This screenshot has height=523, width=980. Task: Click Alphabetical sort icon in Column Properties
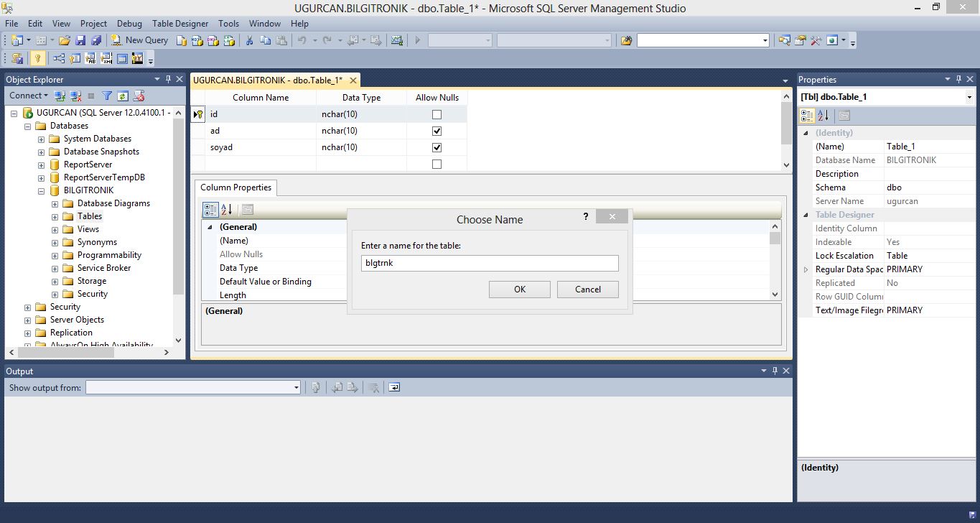pos(227,210)
